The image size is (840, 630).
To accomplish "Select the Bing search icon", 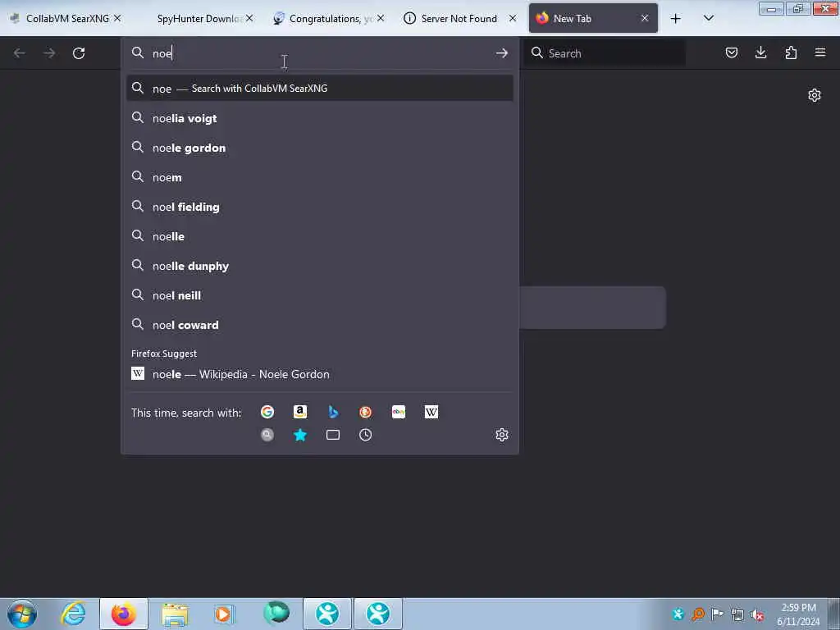I will pyautogui.click(x=333, y=412).
